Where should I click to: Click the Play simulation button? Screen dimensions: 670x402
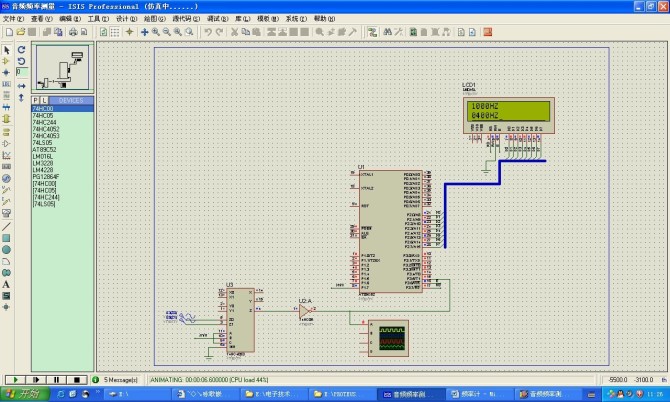[15, 380]
